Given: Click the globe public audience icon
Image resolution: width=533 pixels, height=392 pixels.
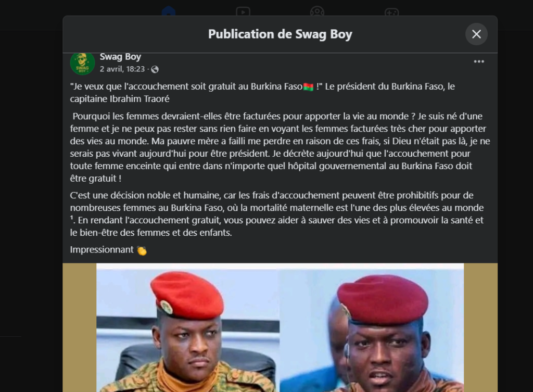Looking at the screenshot, I should coord(155,69).
